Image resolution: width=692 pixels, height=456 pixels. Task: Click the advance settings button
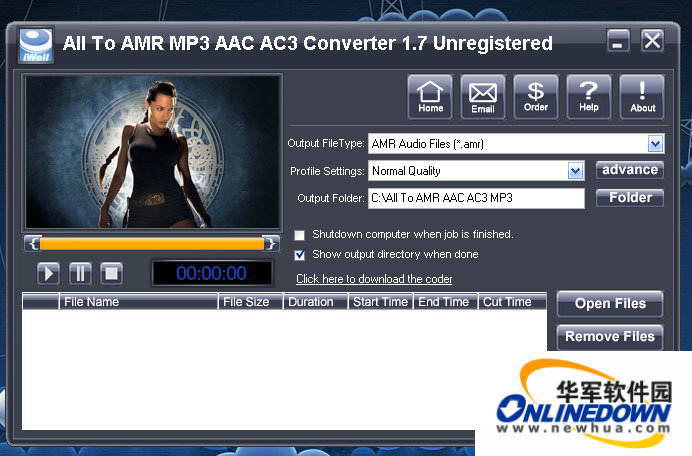[630, 170]
